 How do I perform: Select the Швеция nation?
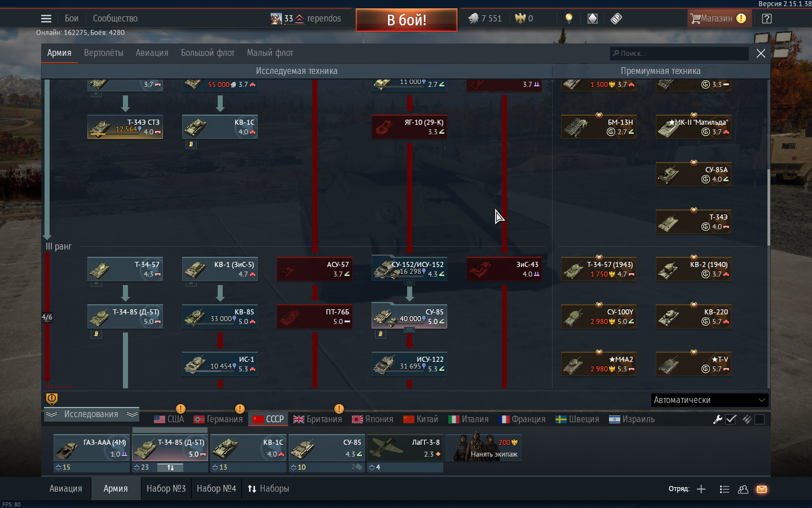(x=577, y=419)
